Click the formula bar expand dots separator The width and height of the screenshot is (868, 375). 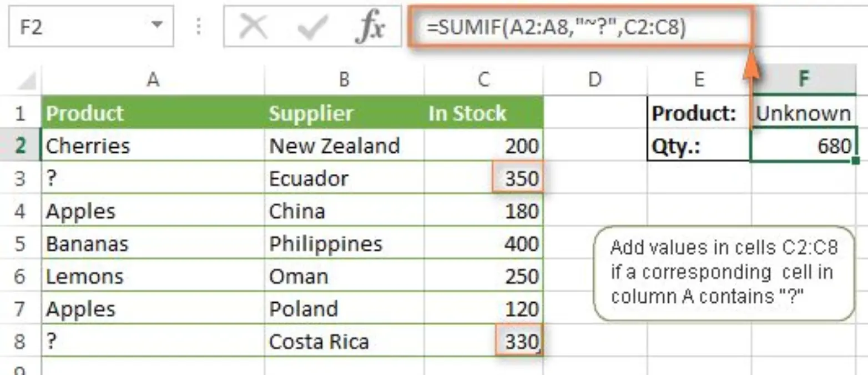click(x=198, y=24)
